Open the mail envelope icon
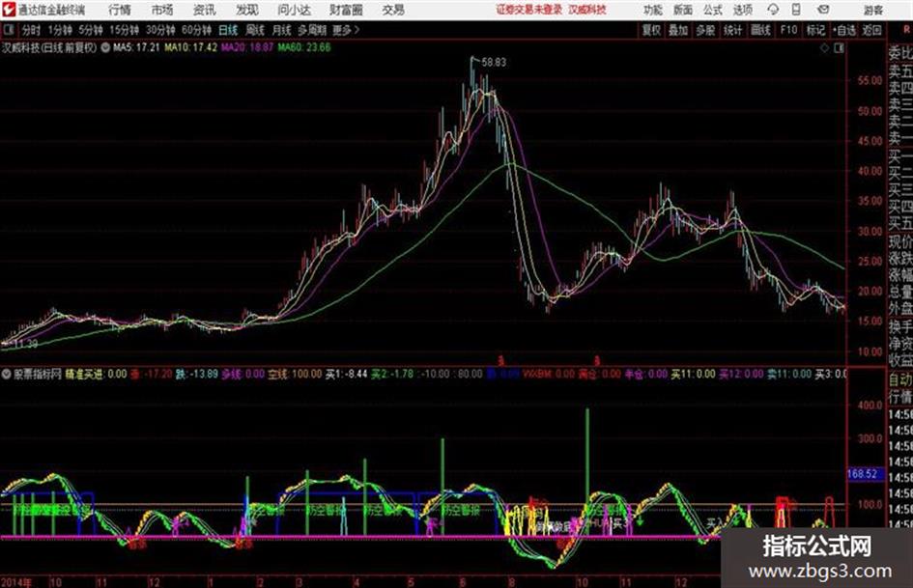The height and width of the screenshot is (588, 913). click(x=823, y=10)
